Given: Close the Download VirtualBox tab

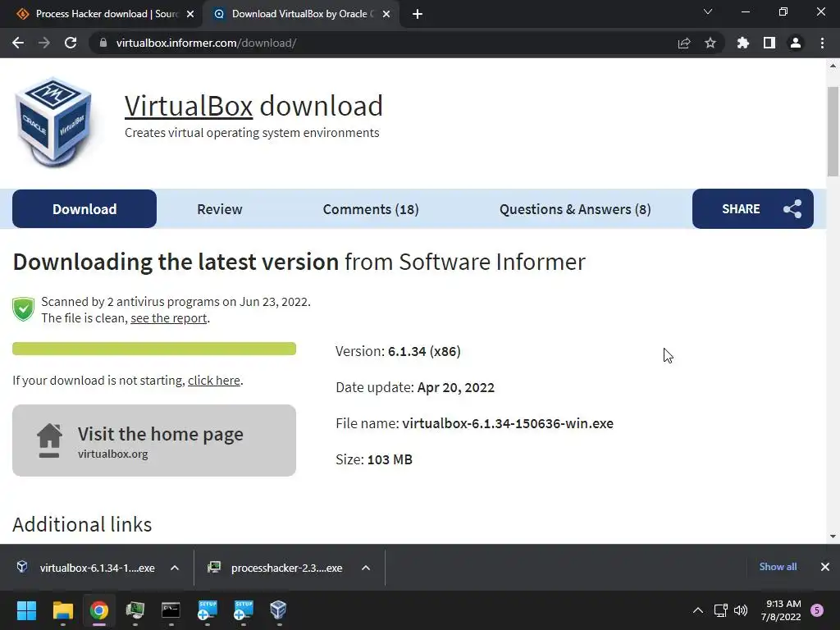Looking at the screenshot, I should (x=386, y=14).
